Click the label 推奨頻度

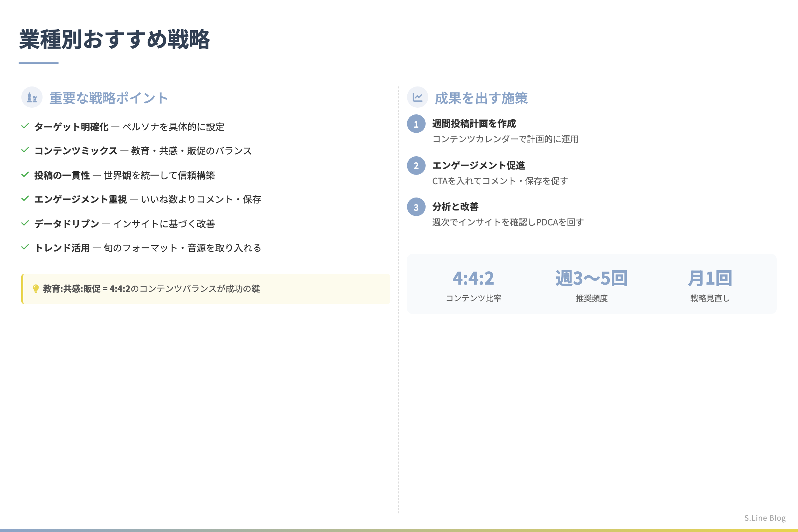592,298
